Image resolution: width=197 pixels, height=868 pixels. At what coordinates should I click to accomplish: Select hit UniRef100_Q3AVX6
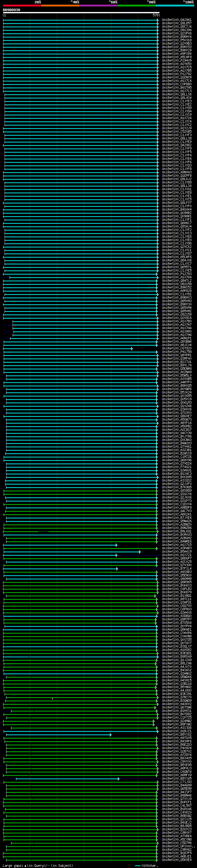tap(176, 410)
